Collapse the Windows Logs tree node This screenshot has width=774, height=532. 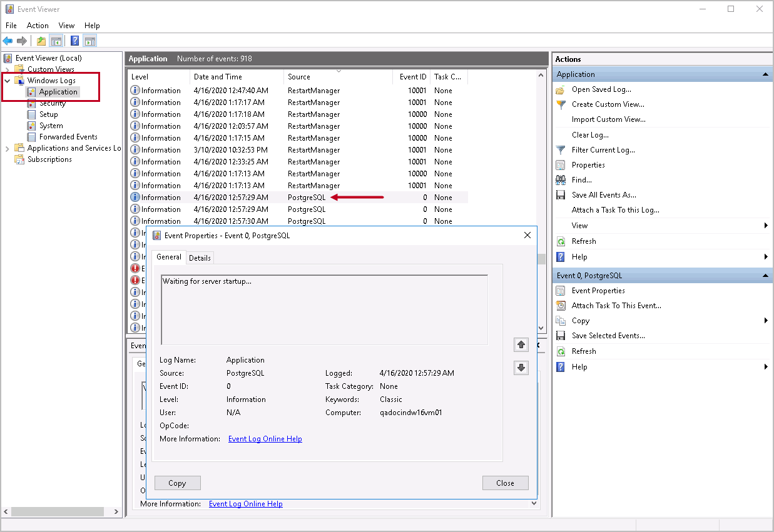[6, 80]
